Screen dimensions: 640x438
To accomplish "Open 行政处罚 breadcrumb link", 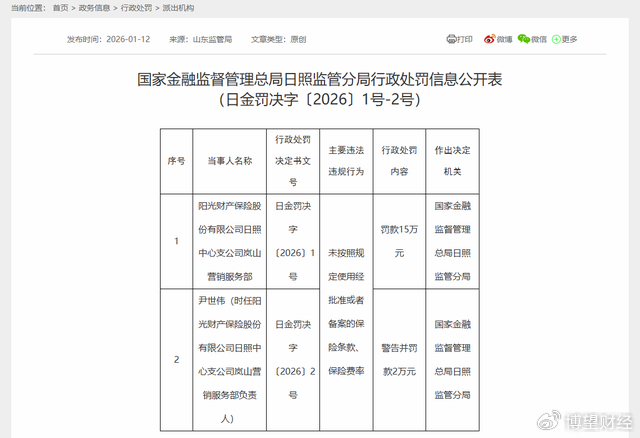I will click(136, 8).
